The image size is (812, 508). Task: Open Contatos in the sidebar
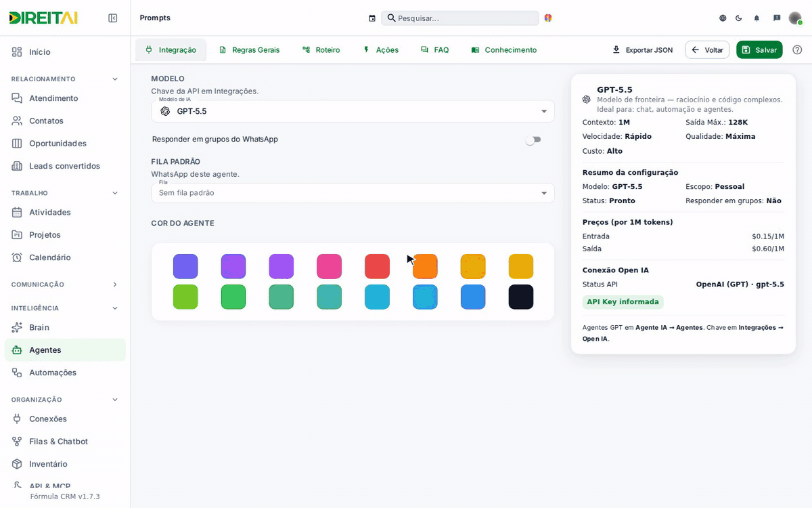click(x=65, y=121)
